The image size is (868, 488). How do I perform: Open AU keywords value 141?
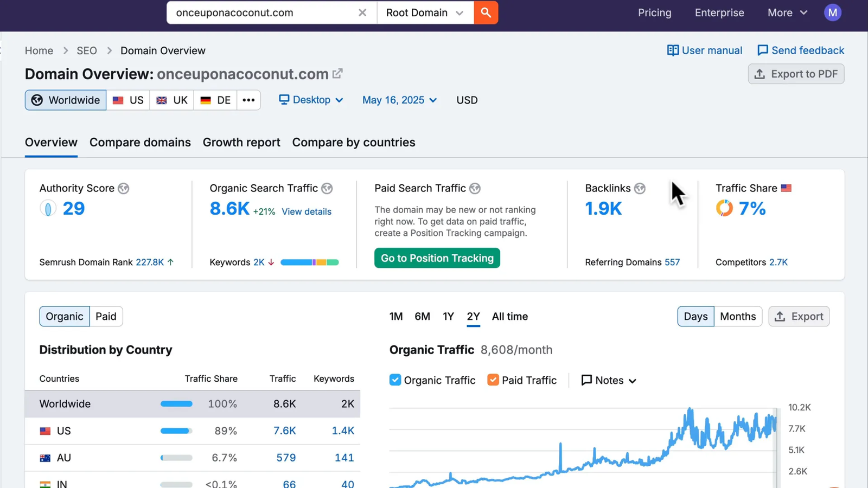pos(344,458)
